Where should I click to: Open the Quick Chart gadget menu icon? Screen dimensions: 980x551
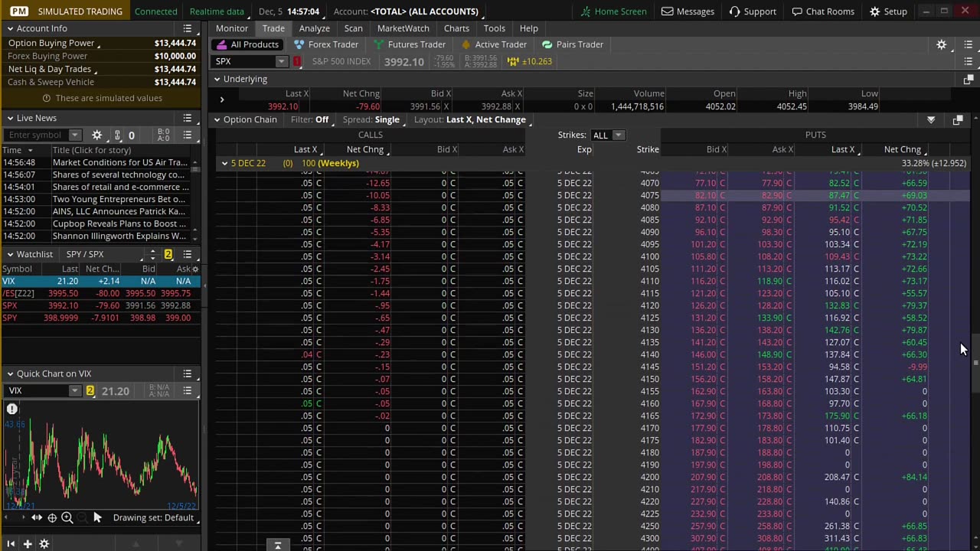[188, 373]
